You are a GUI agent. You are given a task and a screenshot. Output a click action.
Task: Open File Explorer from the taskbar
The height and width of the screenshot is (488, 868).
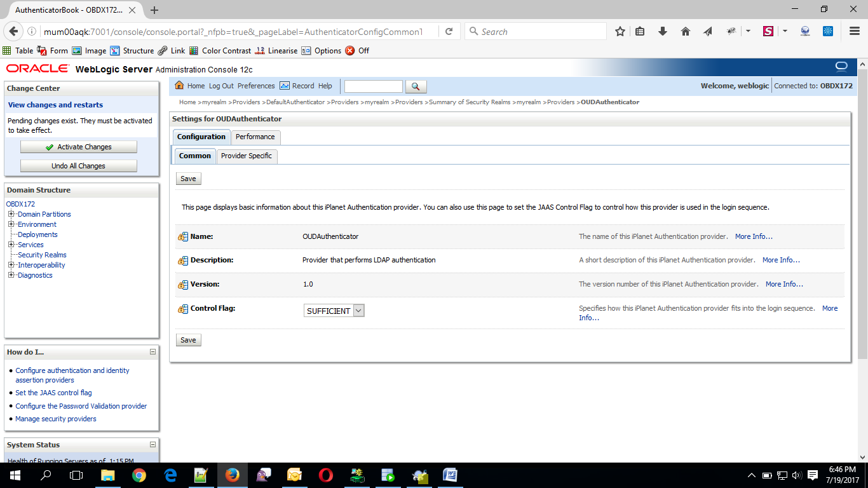[x=108, y=475]
